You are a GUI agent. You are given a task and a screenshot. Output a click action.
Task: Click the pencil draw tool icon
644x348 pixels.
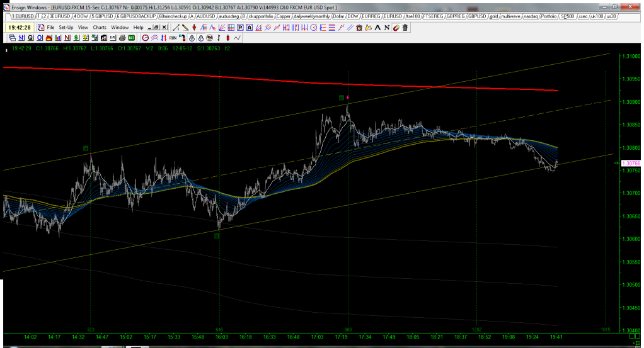click(x=186, y=28)
